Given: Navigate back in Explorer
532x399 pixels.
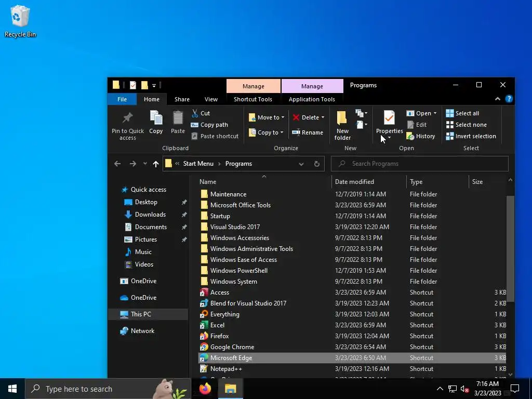Looking at the screenshot, I should pos(117,164).
